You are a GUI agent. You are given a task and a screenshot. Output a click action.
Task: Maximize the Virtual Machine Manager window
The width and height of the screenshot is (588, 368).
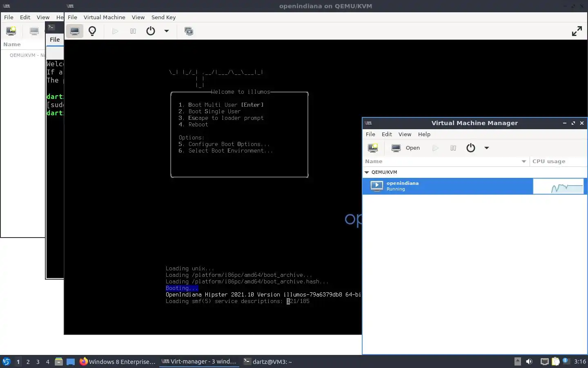(573, 123)
